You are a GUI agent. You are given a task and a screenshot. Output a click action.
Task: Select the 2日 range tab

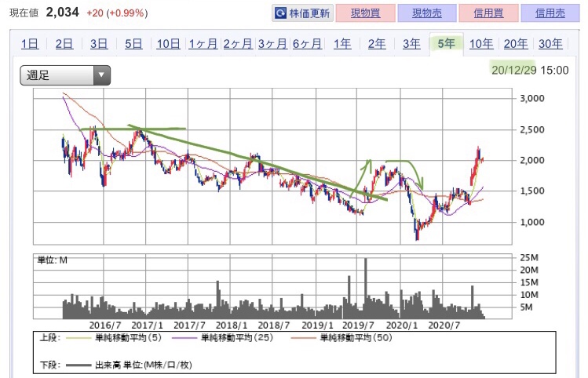(65, 44)
